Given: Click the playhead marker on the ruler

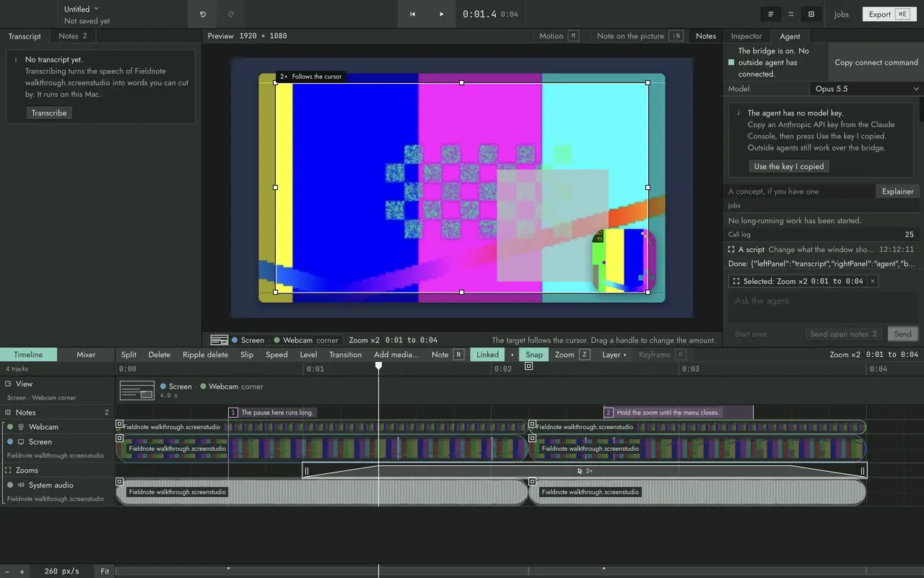Looking at the screenshot, I should [378, 366].
